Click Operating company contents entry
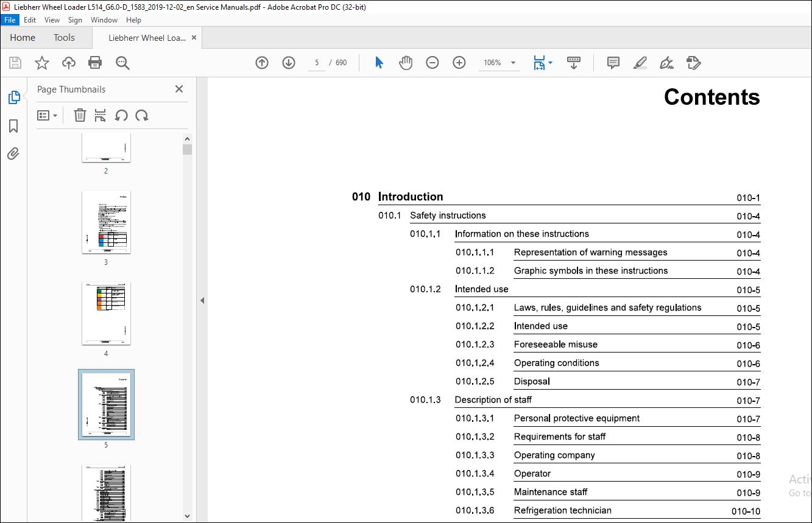The image size is (812, 523). 554,455
